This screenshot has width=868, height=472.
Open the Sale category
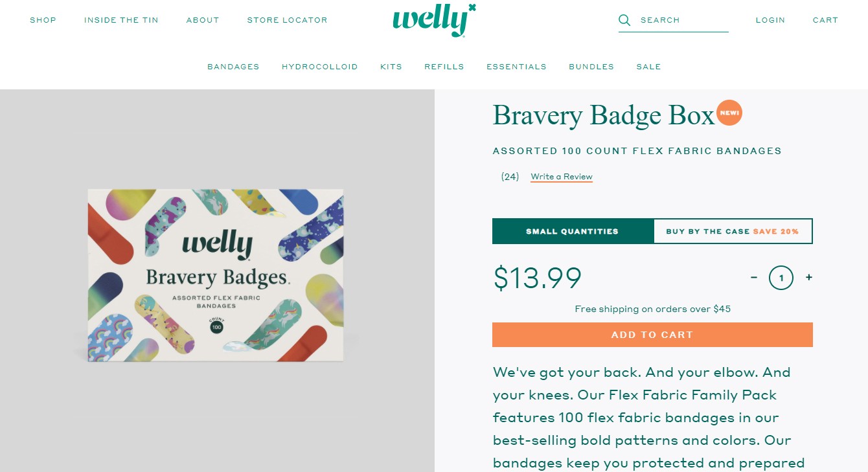pos(648,67)
